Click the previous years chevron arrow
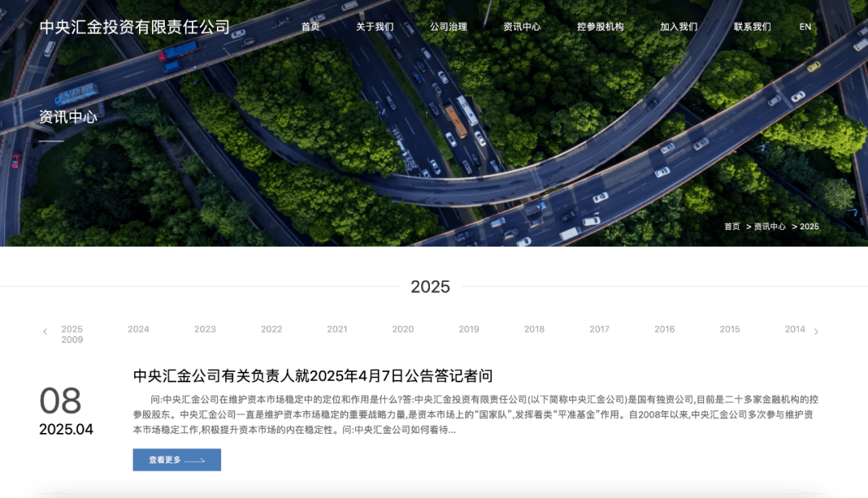This screenshot has height=498, width=868. (x=45, y=331)
